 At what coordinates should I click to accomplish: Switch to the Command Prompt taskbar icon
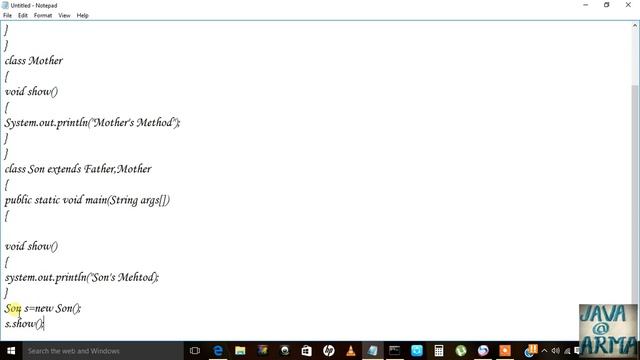pyautogui.click(x=395, y=351)
